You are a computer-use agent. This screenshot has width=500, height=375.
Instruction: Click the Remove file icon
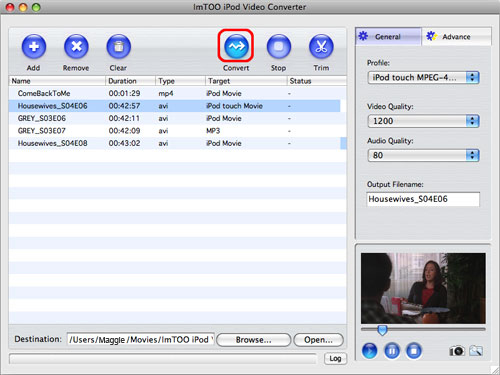(x=76, y=46)
